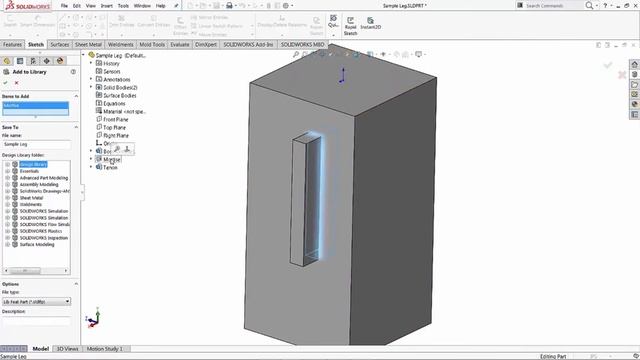The image size is (640, 360).
Task: Click the display settings monitor icon
Action: click(418, 54)
